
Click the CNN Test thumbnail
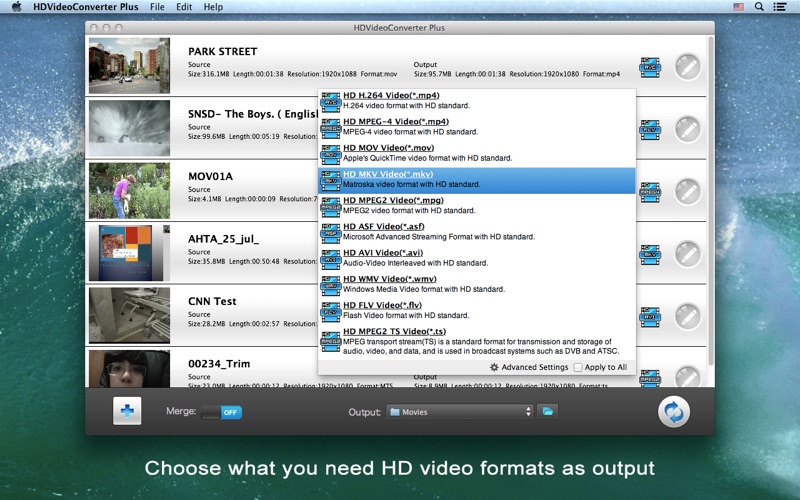tap(129, 315)
